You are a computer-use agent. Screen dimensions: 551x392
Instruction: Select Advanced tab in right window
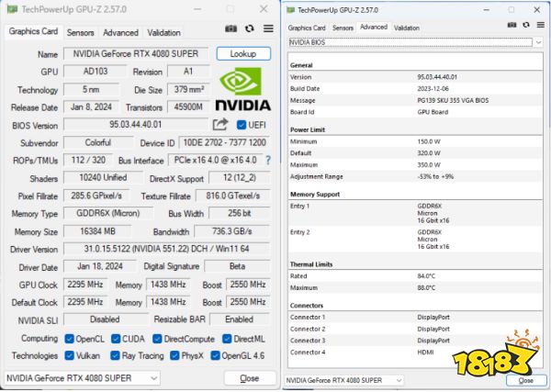coord(374,27)
